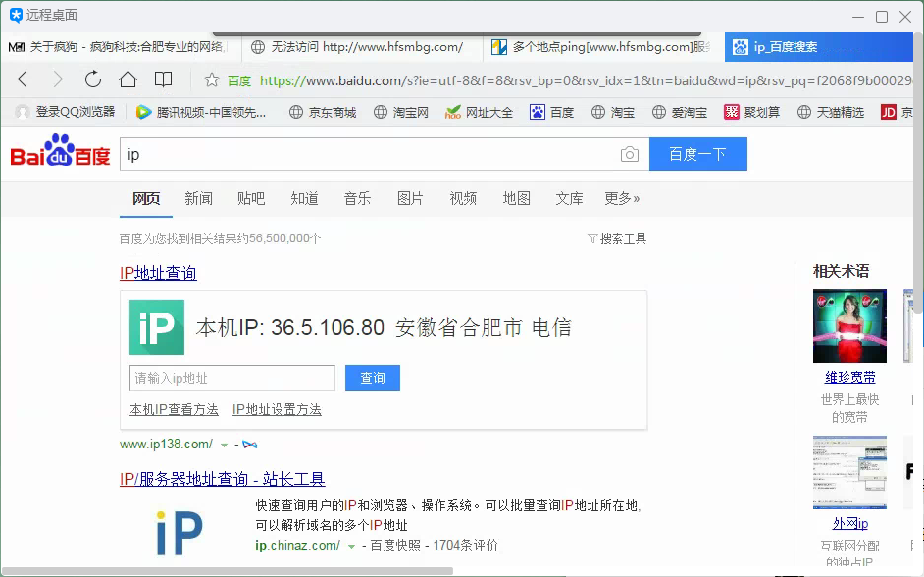Screen dimensions: 924x577
Task: Expand 更多» search categories
Action: click(622, 198)
